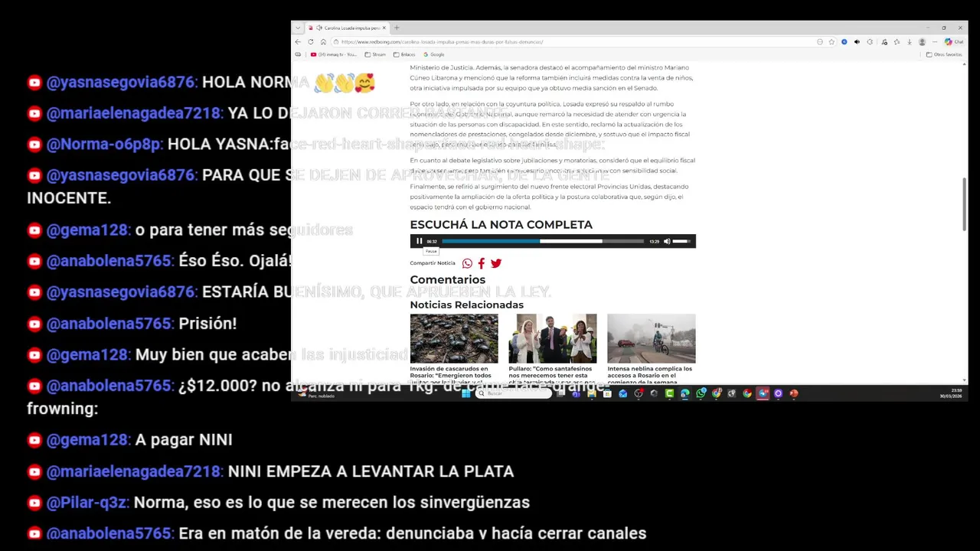Open the green app taskbar icon
Viewport: 980px width, 551px height.
tap(669, 394)
